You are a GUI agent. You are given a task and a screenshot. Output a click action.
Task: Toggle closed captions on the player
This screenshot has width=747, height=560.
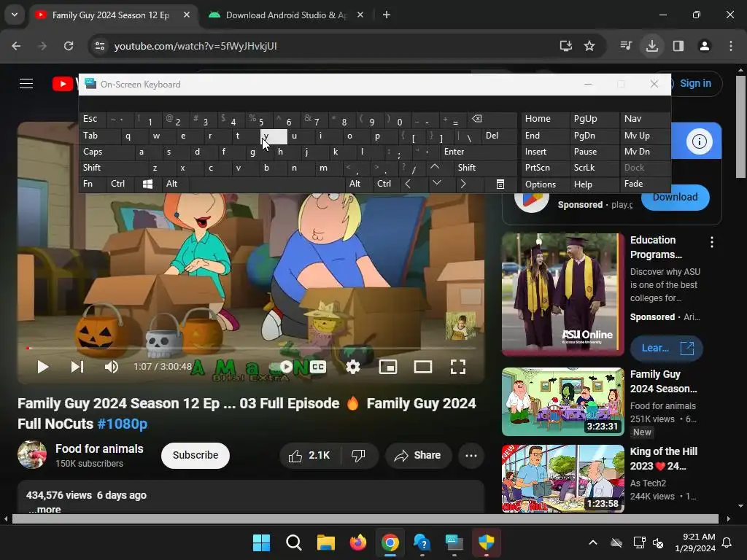click(x=318, y=367)
